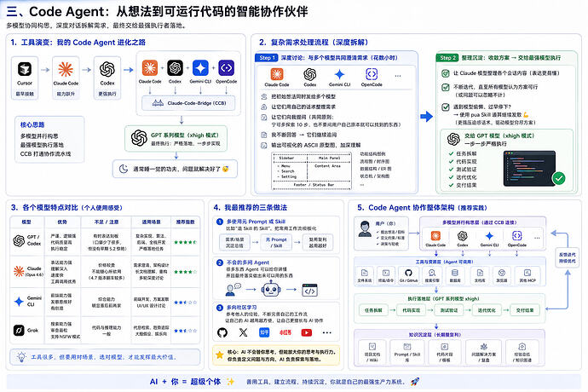Viewport: 588px width, 392px height.
Task: Click the 小红书 logo under 多向社区学习
Action: click(x=285, y=332)
